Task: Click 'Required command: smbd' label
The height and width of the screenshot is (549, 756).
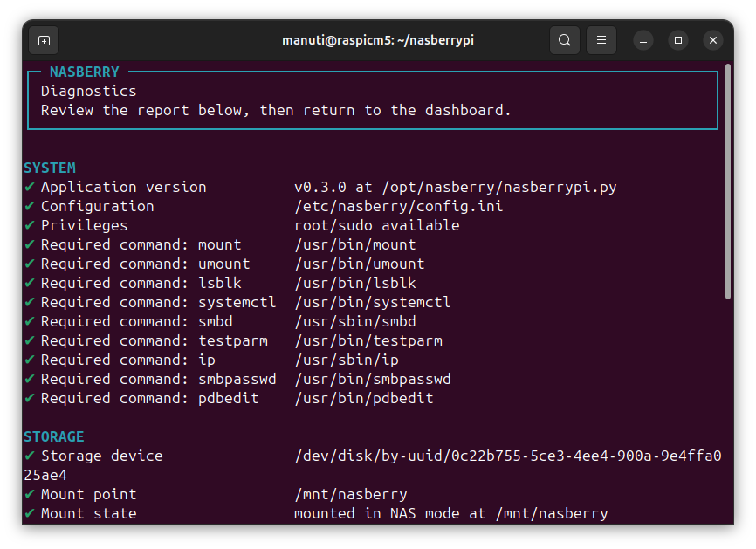Action: click(x=137, y=321)
